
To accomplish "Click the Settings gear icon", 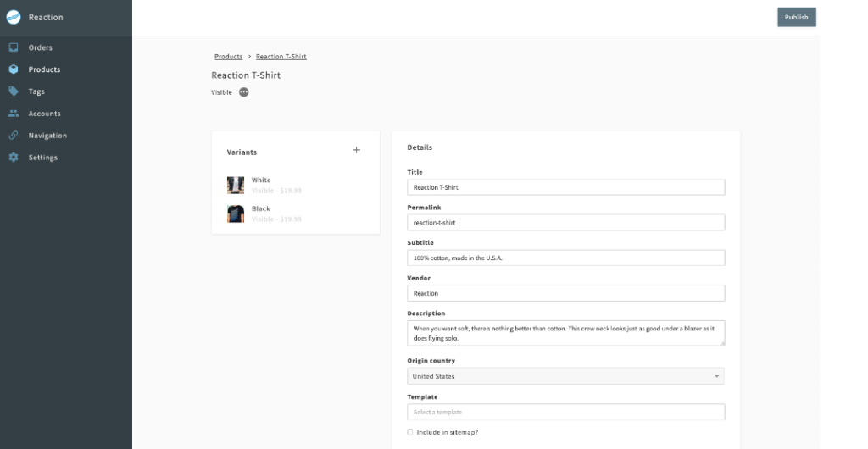I will click(x=14, y=158).
